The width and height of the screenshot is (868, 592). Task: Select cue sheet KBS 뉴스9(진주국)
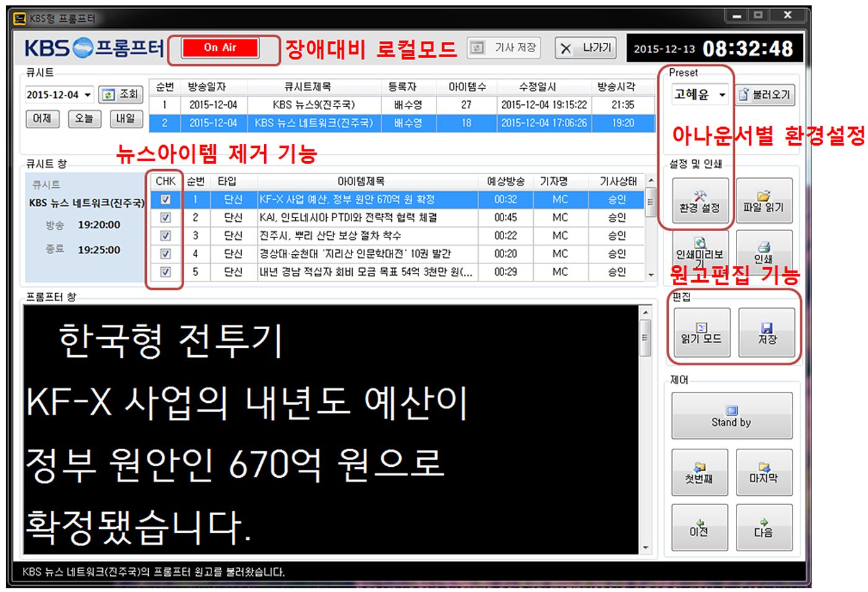[402, 105]
